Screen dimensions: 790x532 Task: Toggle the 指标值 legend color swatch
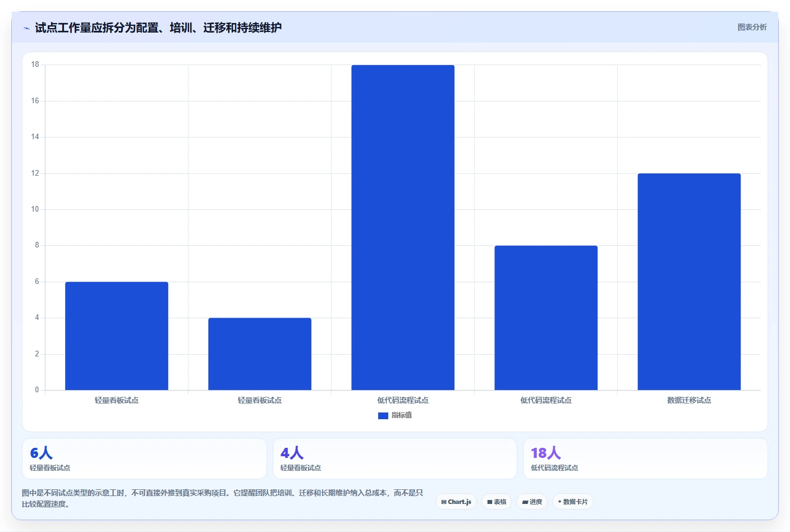(x=383, y=416)
